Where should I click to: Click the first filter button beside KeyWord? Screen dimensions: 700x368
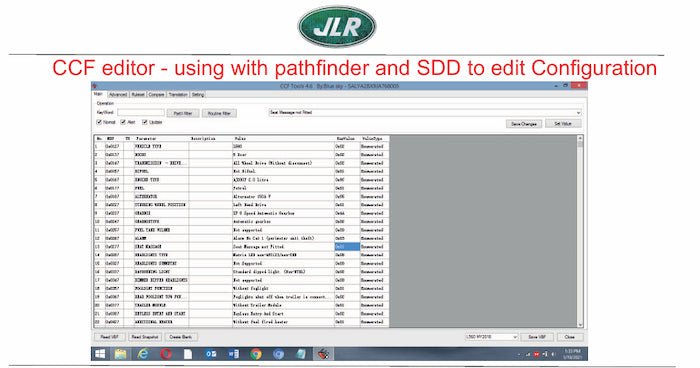183,113
